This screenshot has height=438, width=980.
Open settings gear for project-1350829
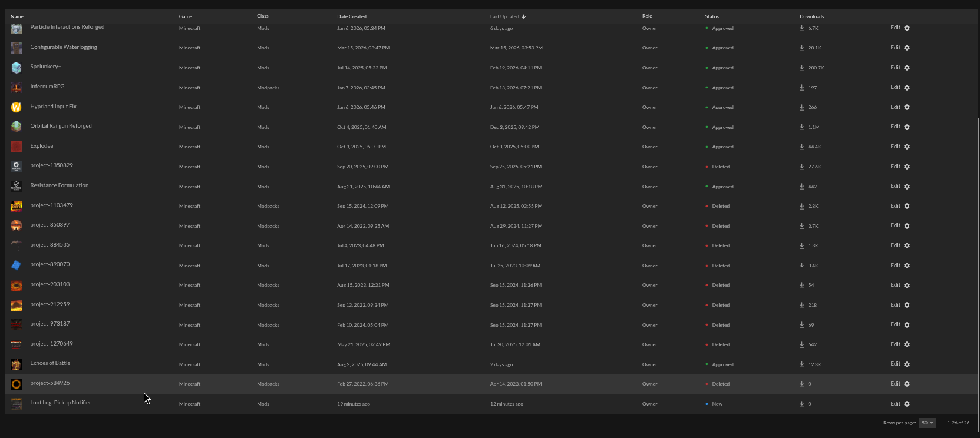click(x=907, y=167)
